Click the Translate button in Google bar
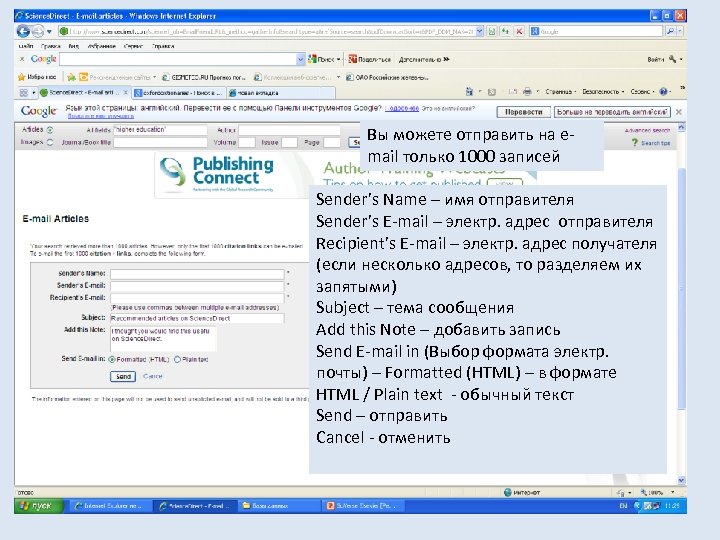The width and height of the screenshot is (720, 540). pos(523,112)
